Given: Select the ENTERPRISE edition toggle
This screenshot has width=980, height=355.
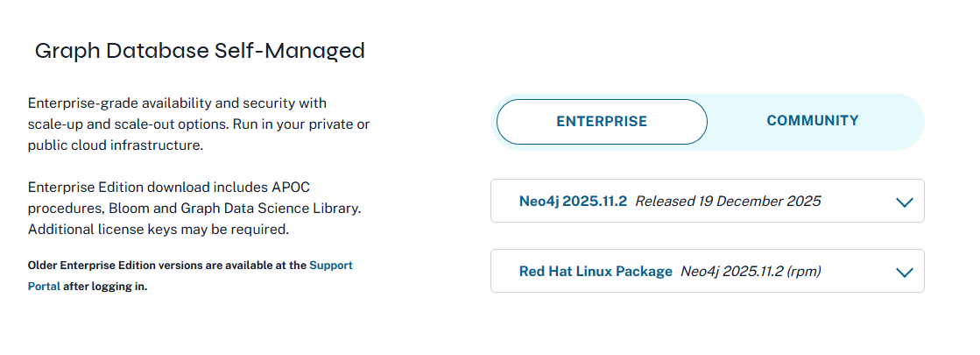Looking at the screenshot, I should tap(602, 121).
